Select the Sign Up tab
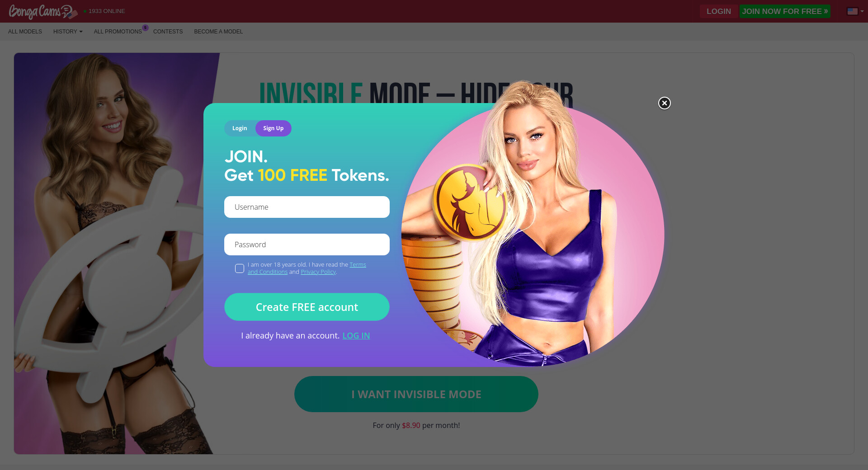Image resolution: width=868 pixels, height=470 pixels. 274,128
